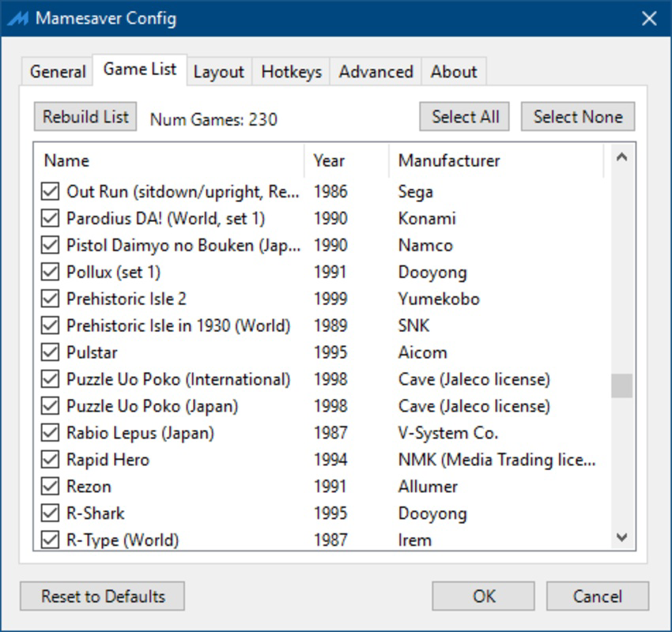Toggle Prehistoric Isle in 1930 checkbox
Image resolution: width=672 pixels, height=632 pixels.
point(50,325)
